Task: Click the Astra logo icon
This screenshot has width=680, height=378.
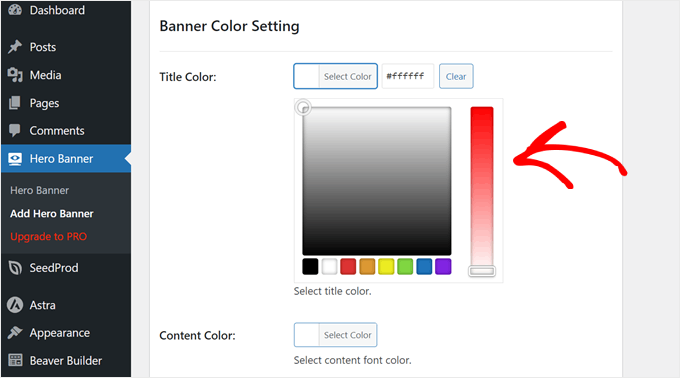Action: pos(15,305)
